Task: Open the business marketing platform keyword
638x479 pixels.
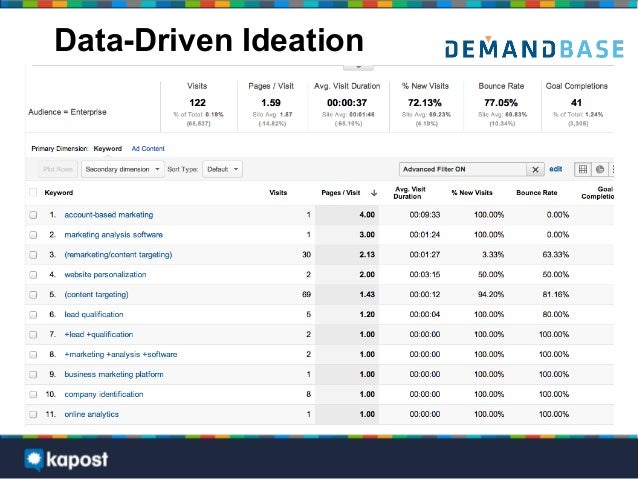Action: click(x=114, y=374)
